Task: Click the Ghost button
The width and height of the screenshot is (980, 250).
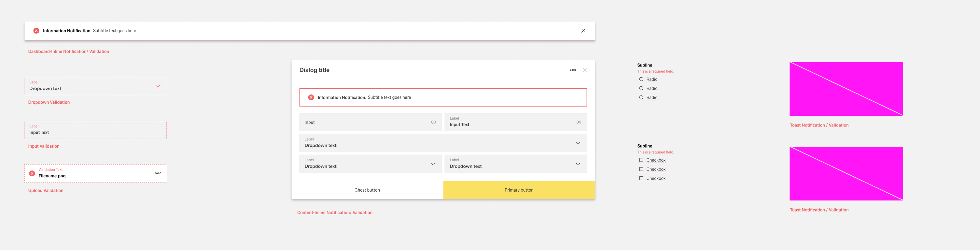Action: tap(367, 190)
